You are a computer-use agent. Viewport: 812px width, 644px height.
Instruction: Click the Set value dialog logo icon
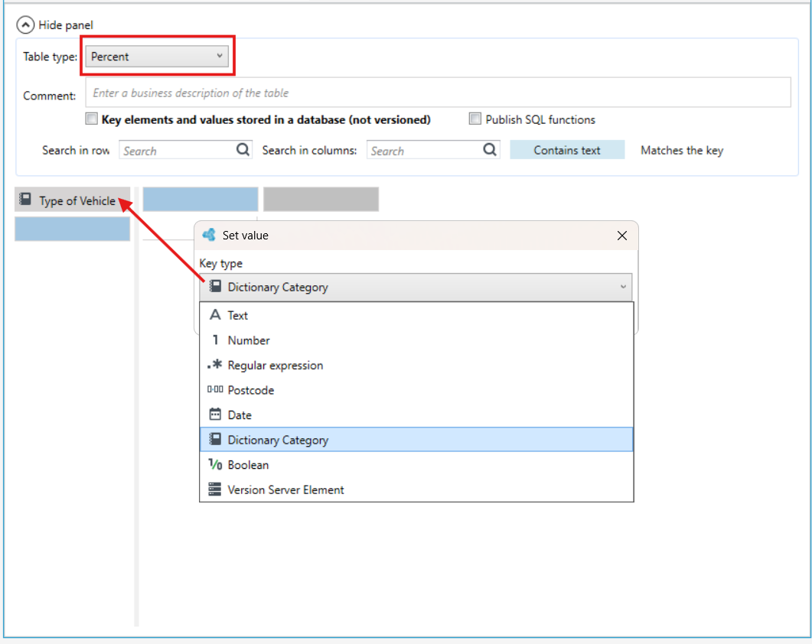point(210,235)
